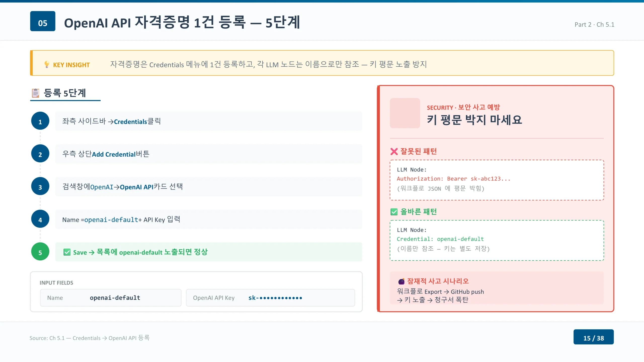Click the Add Credential text in step 2

point(114,154)
